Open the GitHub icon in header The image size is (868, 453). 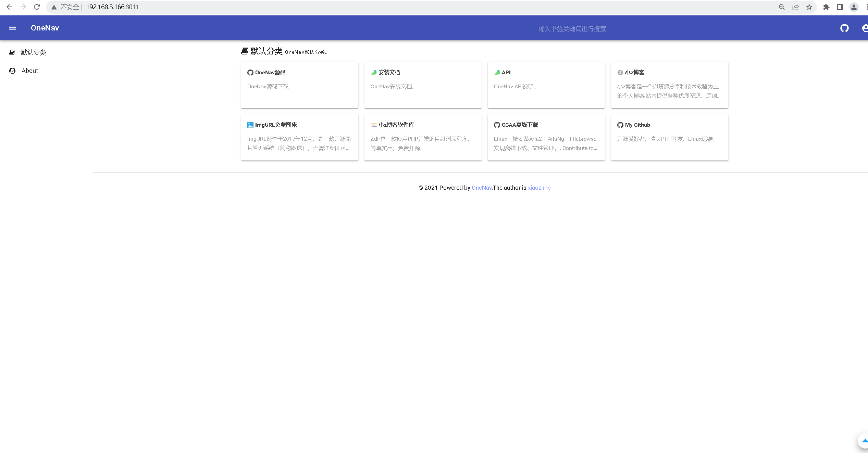[x=844, y=28]
